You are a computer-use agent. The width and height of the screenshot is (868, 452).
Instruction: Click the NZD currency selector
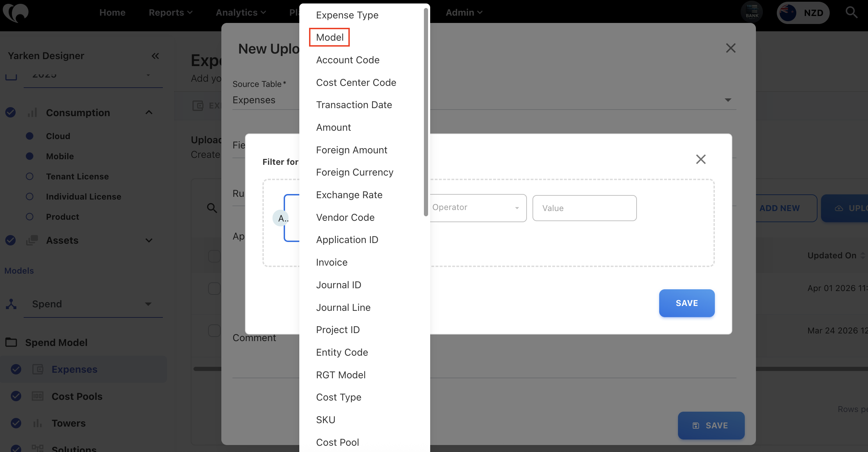point(803,13)
